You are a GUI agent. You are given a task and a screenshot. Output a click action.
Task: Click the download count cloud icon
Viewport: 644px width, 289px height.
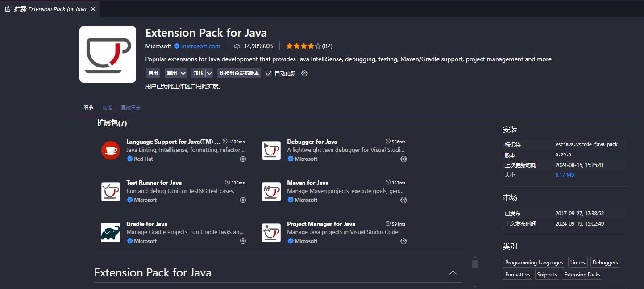237,46
